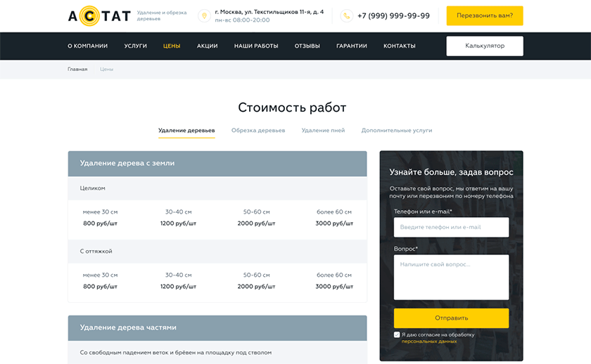Click the working hours пн-вс 08:00-20:00

coord(242,20)
